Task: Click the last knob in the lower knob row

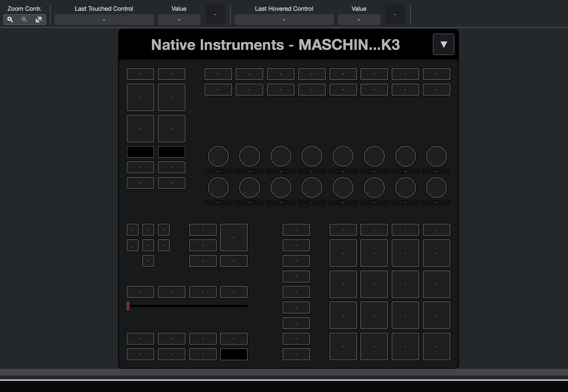Action: point(436,187)
